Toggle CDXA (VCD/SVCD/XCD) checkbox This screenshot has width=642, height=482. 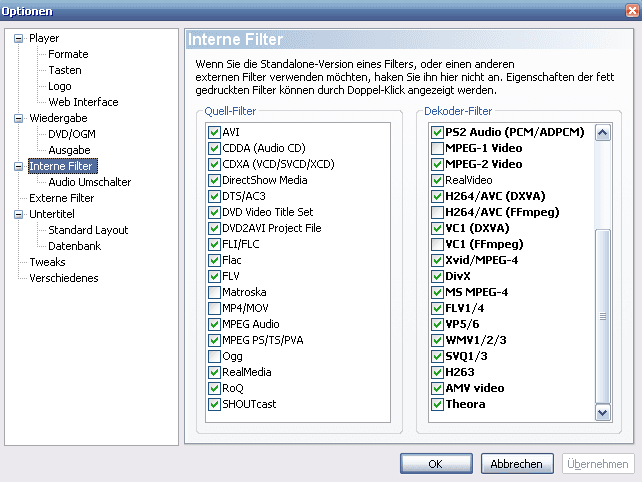tap(214, 164)
